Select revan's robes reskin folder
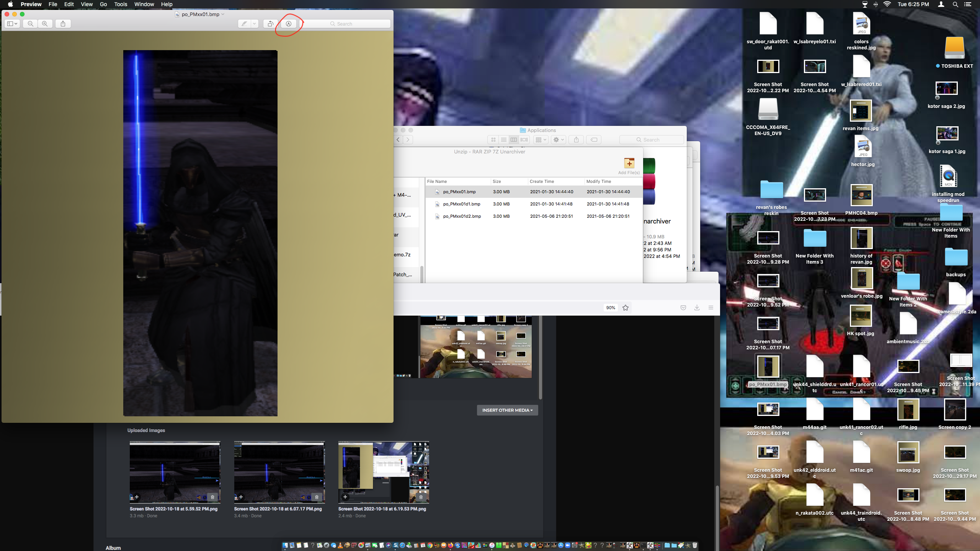The image size is (980, 551). tap(771, 198)
